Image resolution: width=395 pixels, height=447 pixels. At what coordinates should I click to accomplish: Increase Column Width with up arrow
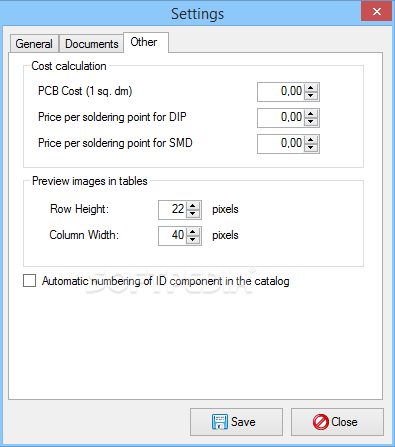(193, 232)
